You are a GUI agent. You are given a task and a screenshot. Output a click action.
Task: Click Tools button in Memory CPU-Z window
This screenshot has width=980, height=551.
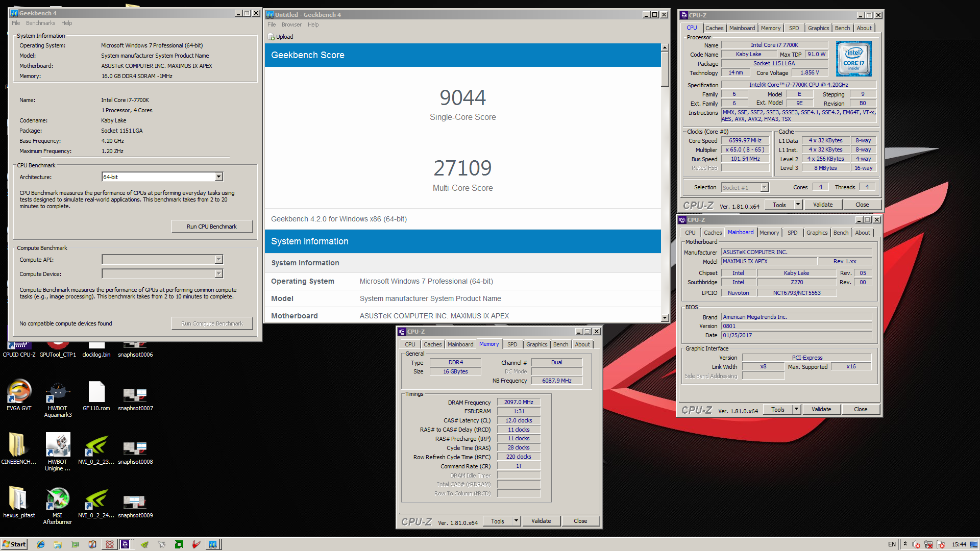497,521
